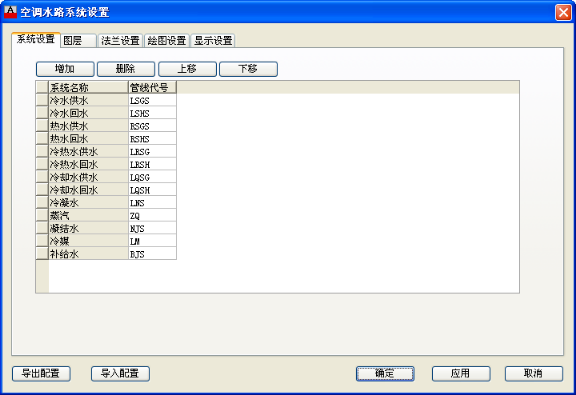
Task: Click the BJS pipeline code cell
Action: click(x=152, y=254)
